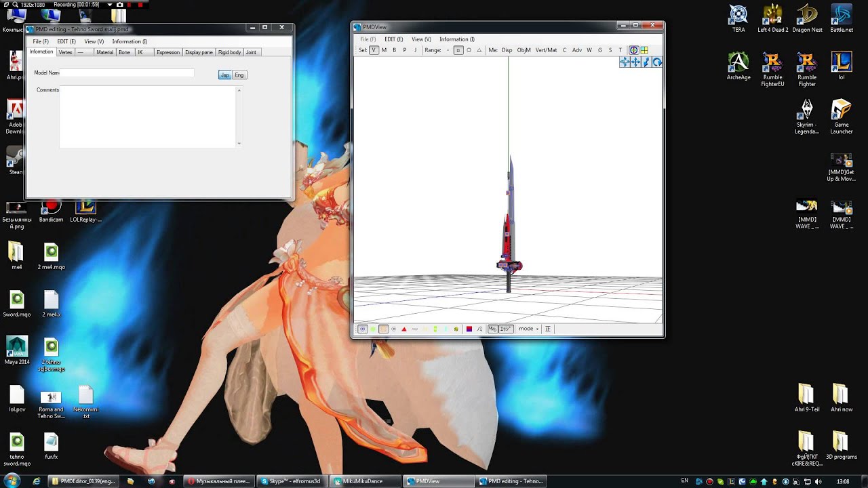Click the green vertical marker icon in bottom bar
The height and width of the screenshot is (488, 868).
coord(435,329)
